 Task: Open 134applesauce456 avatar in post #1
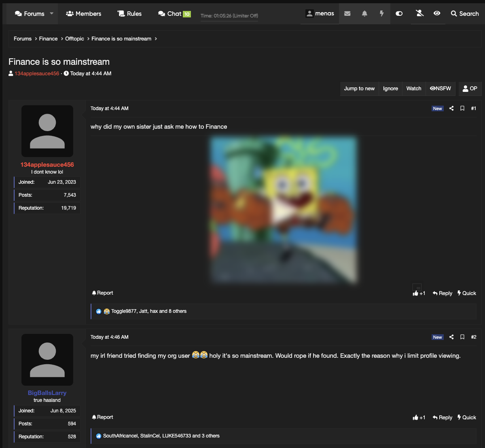47,131
